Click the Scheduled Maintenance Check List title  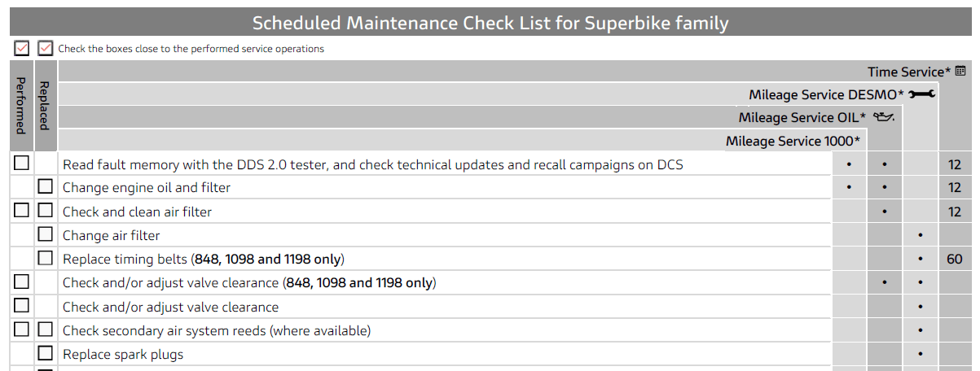pyautogui.click(x=490, y=23)
